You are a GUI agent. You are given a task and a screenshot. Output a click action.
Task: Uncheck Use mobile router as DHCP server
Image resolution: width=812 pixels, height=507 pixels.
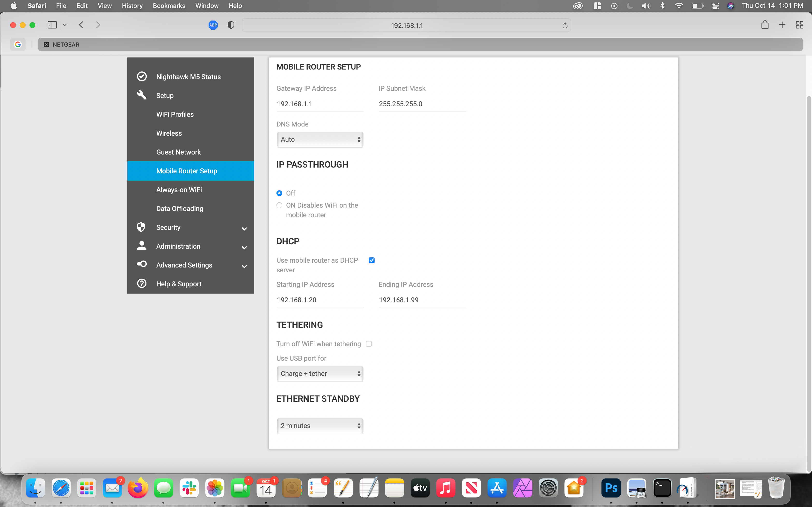371,260
